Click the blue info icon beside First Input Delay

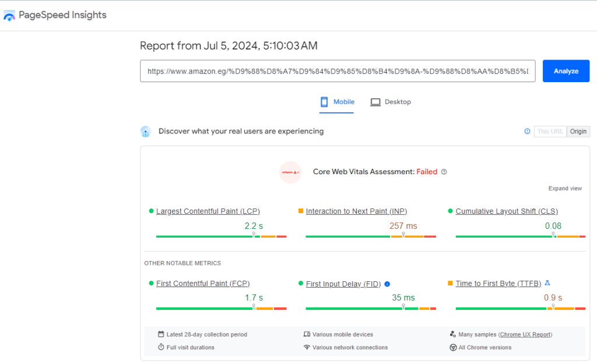coord(387,284)
